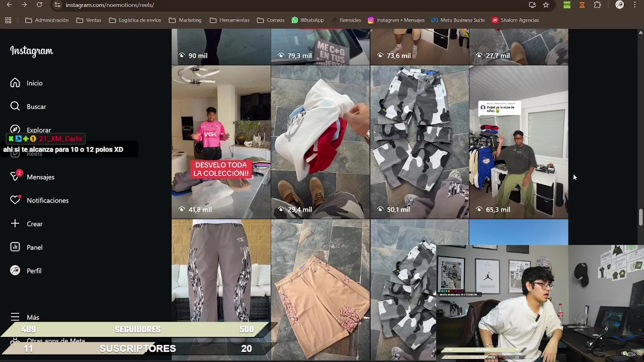644x362 pixels.
Task: Click the page vertical scrollbar thumb
Action: 640,217
